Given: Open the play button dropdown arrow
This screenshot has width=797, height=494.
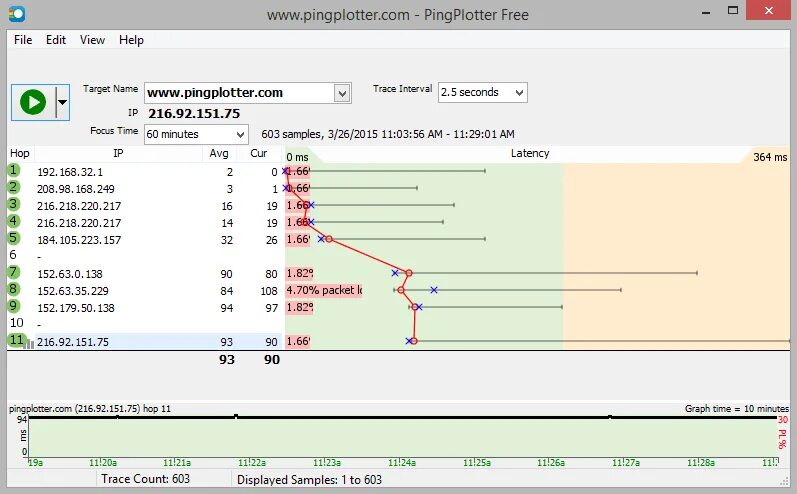Looking at the screenshot, I should (x=63, y=102).
